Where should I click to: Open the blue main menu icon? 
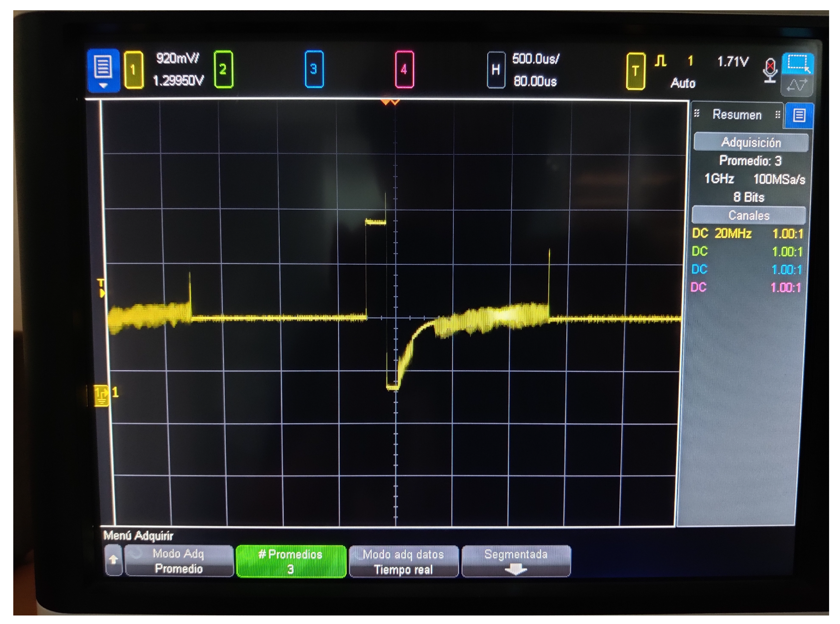(103, 70)
